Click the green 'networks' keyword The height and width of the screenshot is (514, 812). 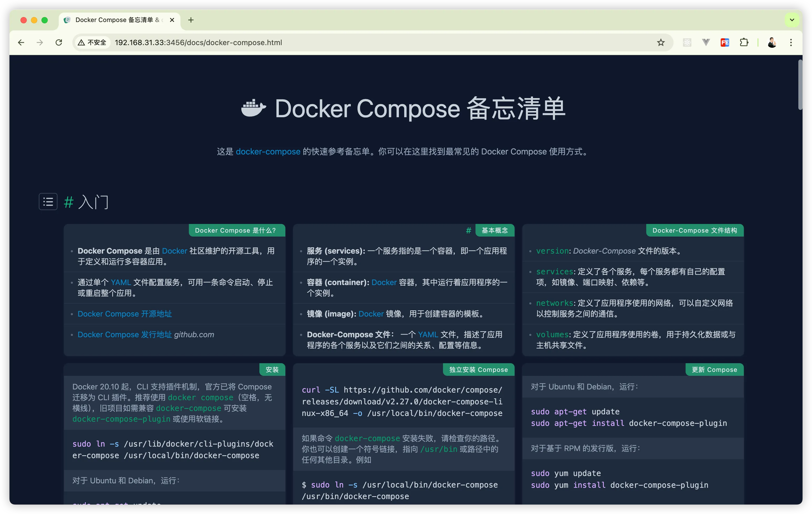(555, 303)
